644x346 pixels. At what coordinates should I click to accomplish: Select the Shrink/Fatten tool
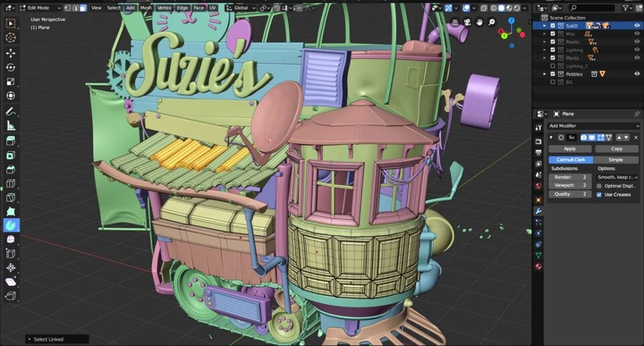[x=11, y=268]
